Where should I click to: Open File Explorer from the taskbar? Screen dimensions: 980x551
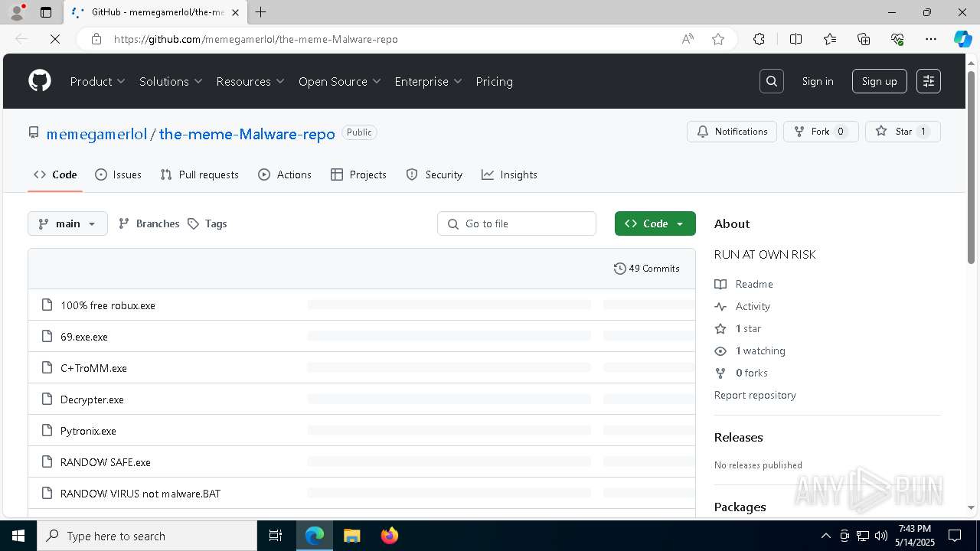[x=351, y=536]
